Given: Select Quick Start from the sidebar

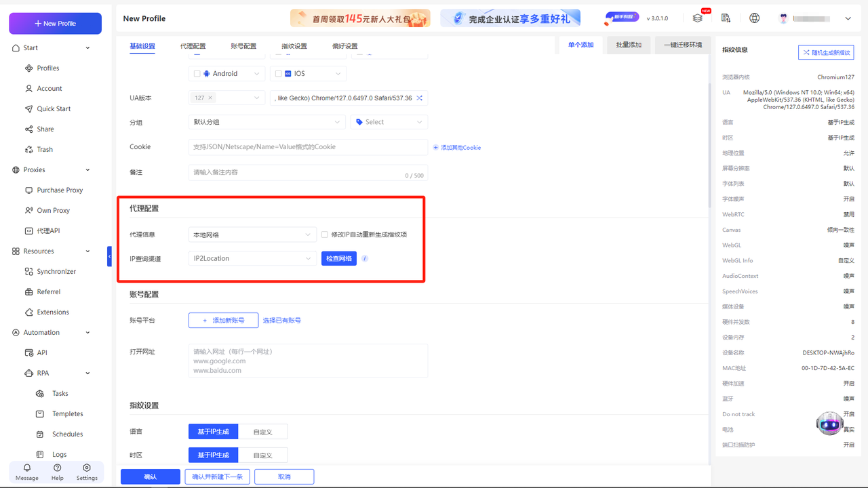Looking at the screenshot, I should (54, 108).
